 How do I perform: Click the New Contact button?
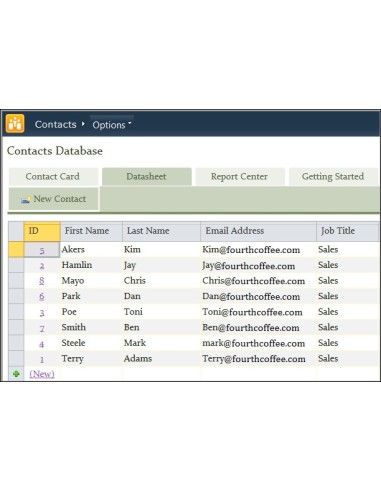point(53,199)
